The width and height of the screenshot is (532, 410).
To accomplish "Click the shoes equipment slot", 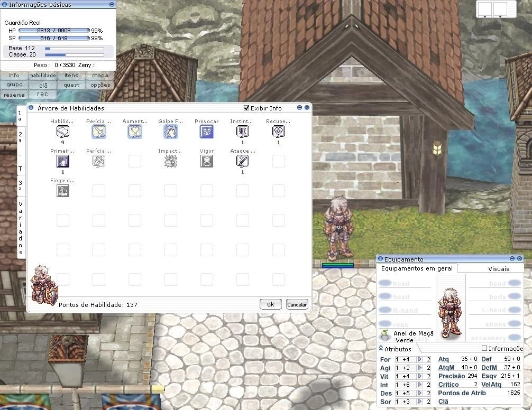I will click(496, 324).
